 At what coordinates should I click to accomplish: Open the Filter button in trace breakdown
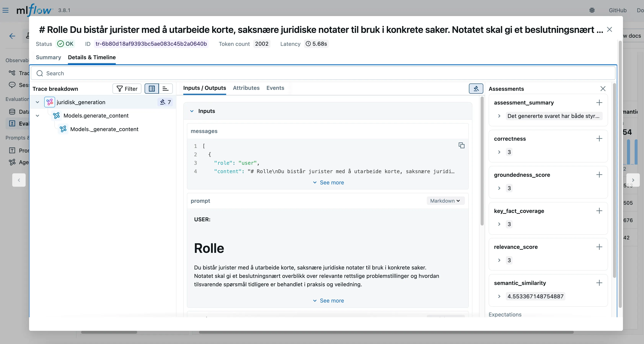point(127,89)
